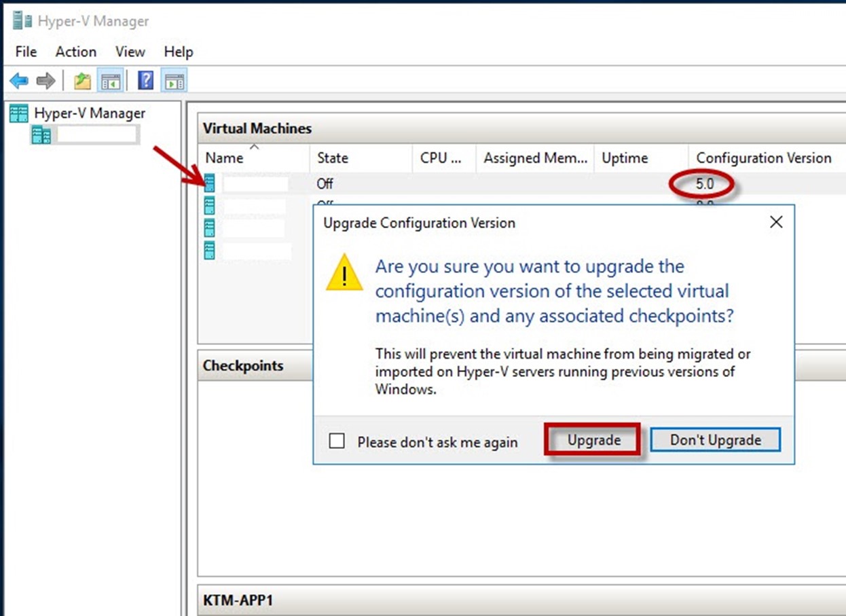
Task: Toggle the Show/Hide Console Tree icon
Action: click(x=110, y=81)
